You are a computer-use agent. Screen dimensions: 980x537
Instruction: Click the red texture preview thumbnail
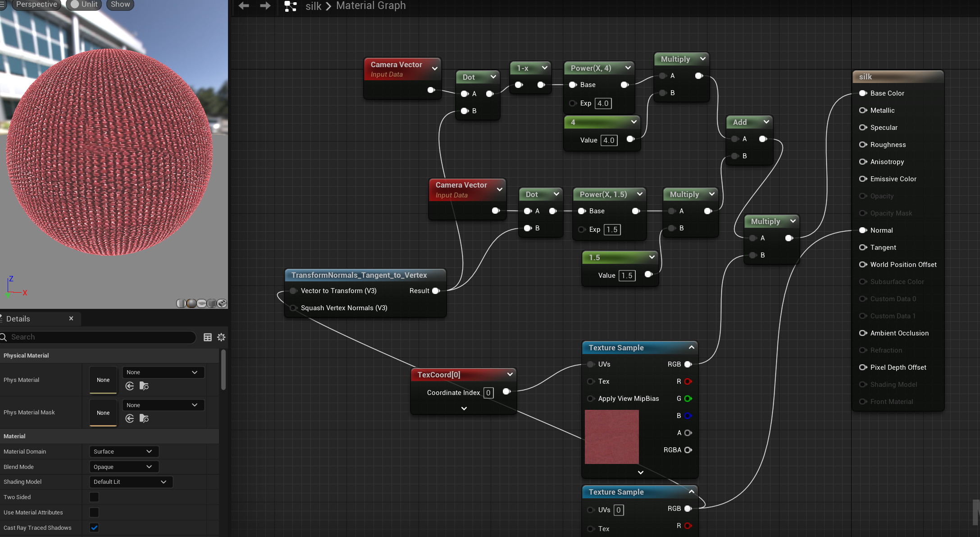611,437
